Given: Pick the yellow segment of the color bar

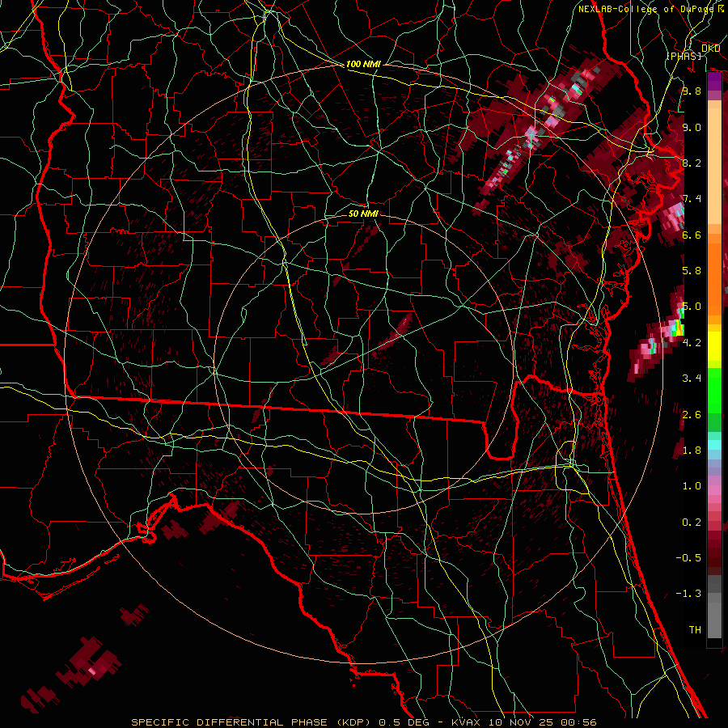Looking at the screenshot, I should click(x=714, y=346).
